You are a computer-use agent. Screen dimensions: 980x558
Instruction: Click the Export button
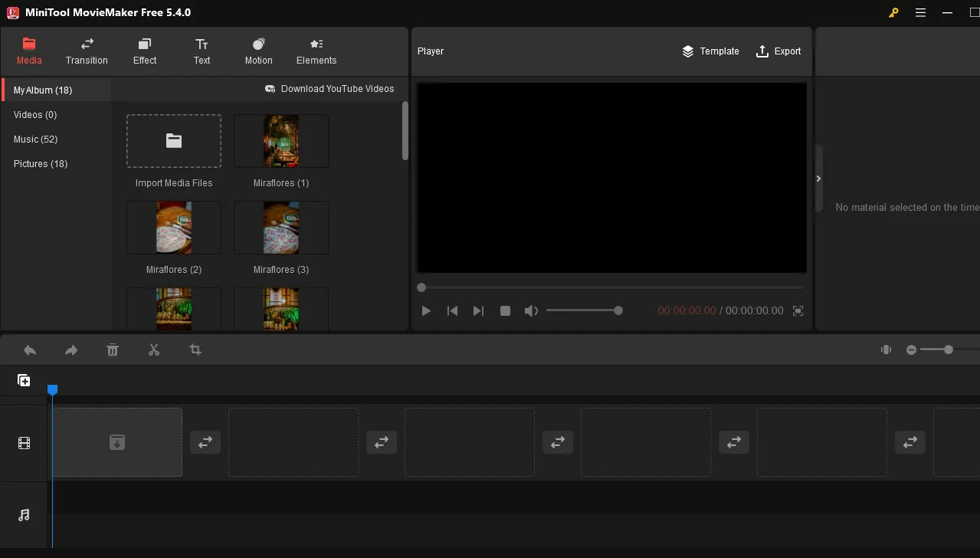[778, 51]
